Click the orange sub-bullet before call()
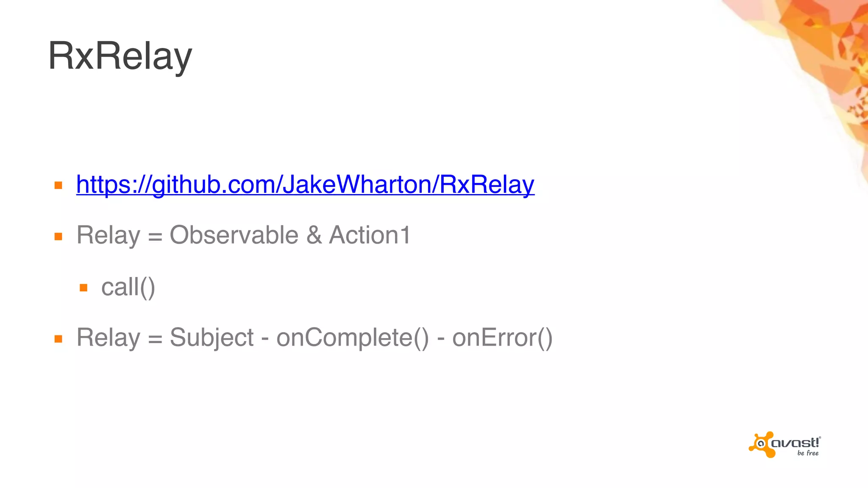868x488 pixels. click(x=83, y=288)
